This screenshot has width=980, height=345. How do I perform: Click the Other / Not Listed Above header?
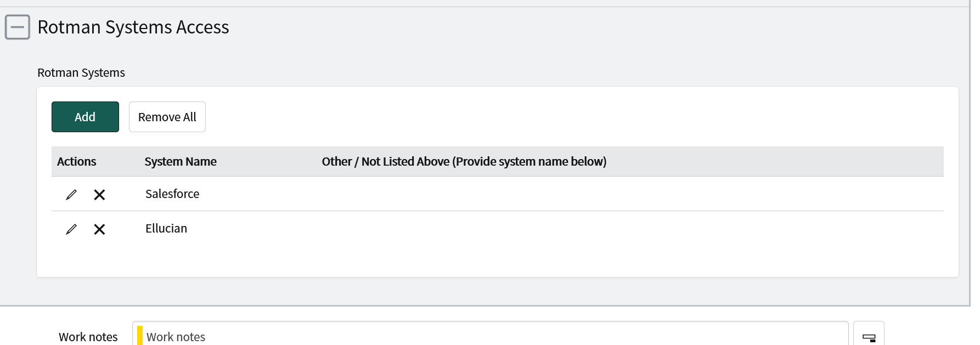(x=464, y=161)
